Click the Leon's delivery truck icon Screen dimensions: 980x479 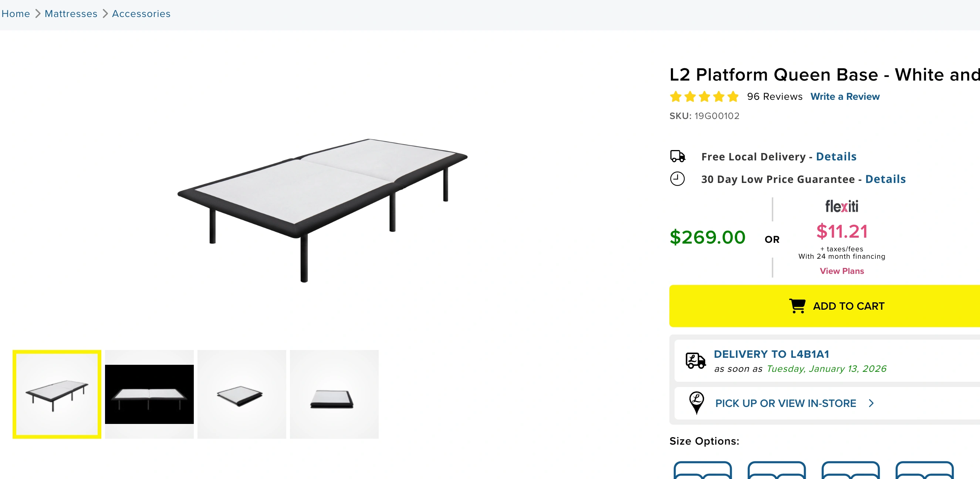695,360
